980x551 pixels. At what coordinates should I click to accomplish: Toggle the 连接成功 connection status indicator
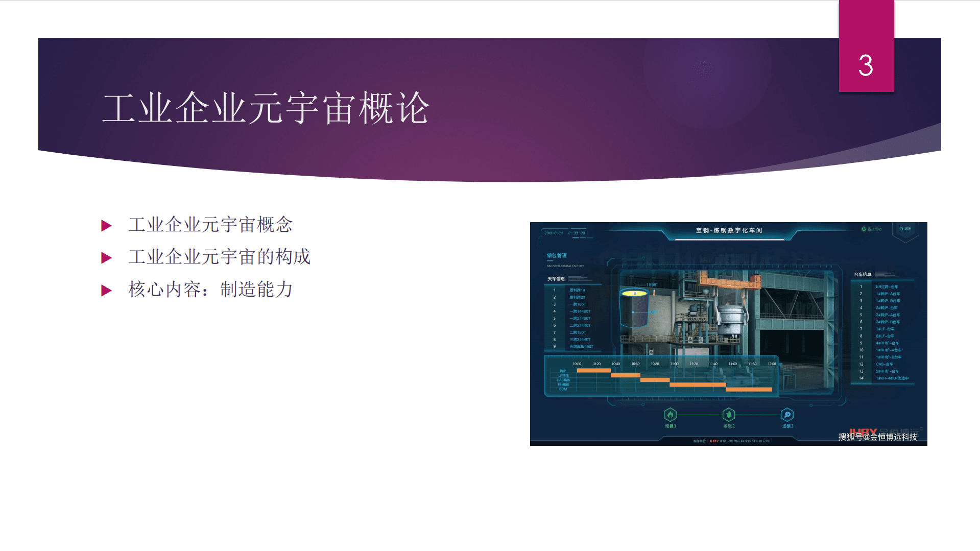tap(874, 229)
